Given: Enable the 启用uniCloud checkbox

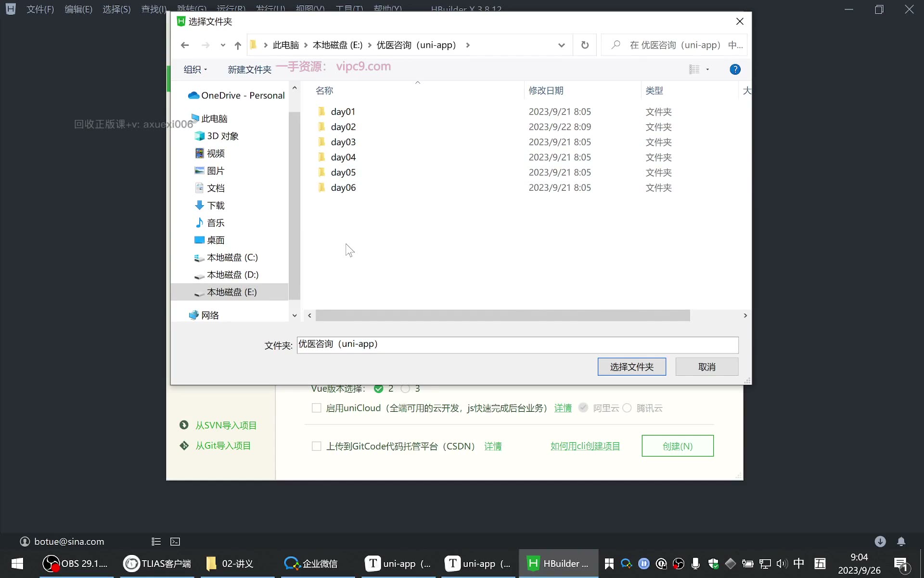Looking at the screenshot, I should [316, 408].
